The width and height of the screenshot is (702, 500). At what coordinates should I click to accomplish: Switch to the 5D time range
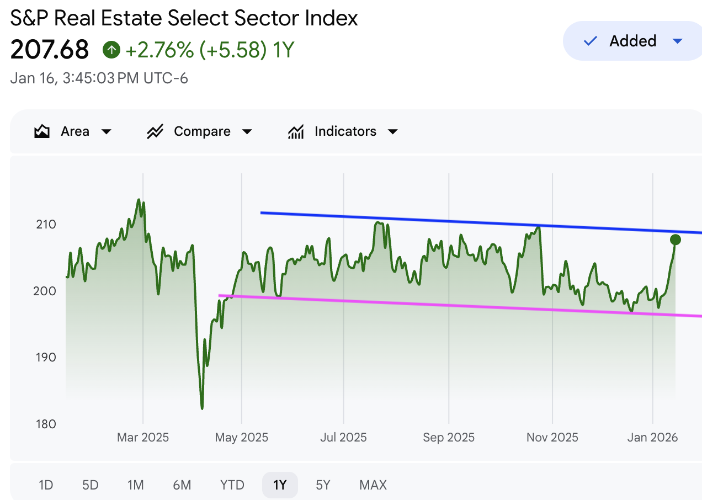tap(90, 485)
